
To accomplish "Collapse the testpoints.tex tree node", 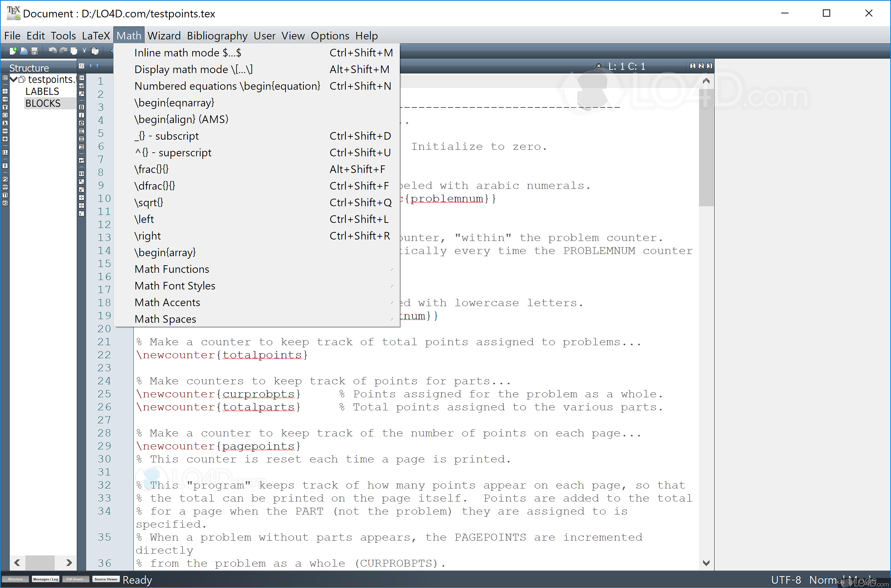I will coord(14,79).
